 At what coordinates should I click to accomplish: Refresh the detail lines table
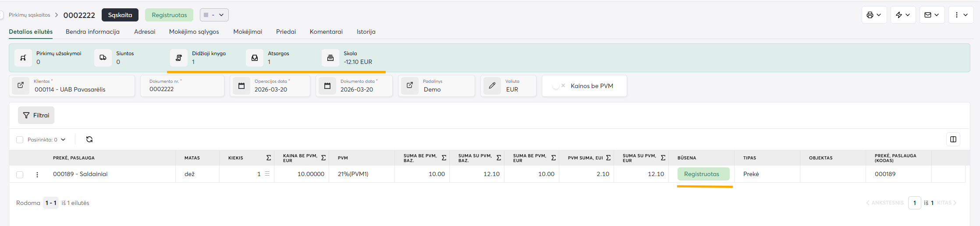[x=89, y=139]
